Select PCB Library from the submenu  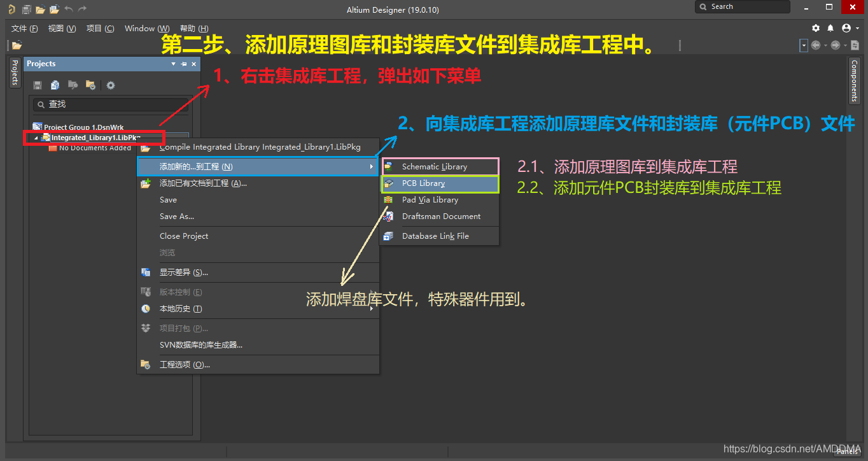coord(423,183)
